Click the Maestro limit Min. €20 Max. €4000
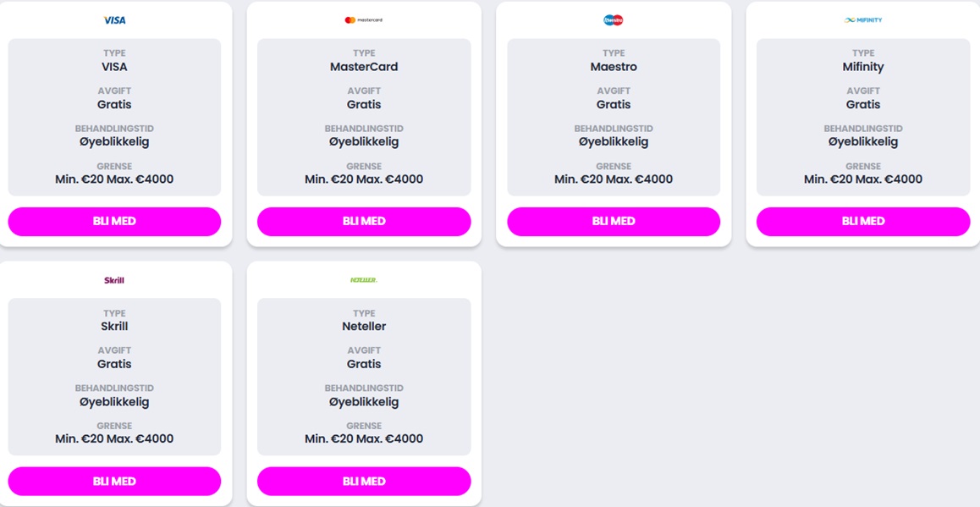Image resolution: width=980 pixels, height=507 pixels. tap(614, 179)
